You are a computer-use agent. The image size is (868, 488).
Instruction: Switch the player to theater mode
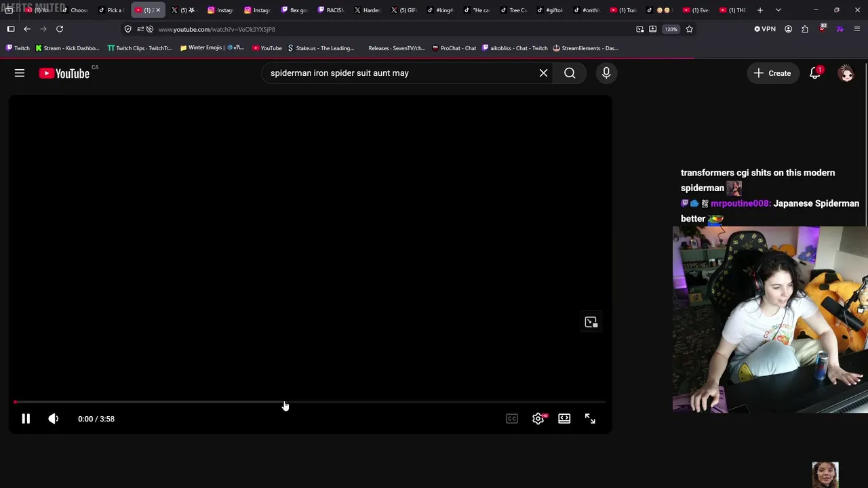point(564,419)
